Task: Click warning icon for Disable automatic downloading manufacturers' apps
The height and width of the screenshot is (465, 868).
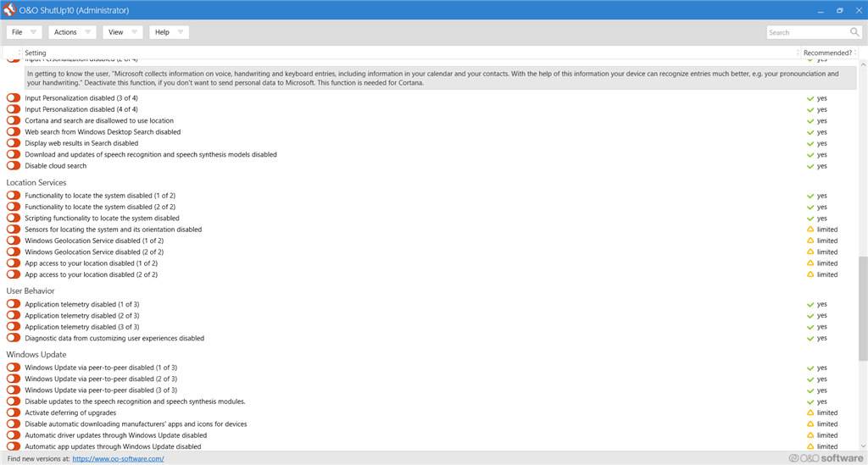Action: pyautogui.click(x=810, y=424)
